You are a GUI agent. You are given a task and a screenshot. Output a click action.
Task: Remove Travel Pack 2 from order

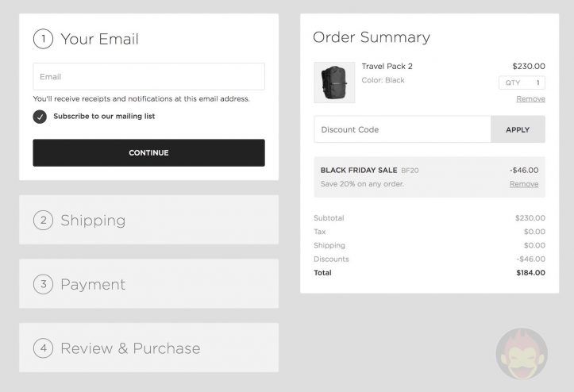coord(530,99)
